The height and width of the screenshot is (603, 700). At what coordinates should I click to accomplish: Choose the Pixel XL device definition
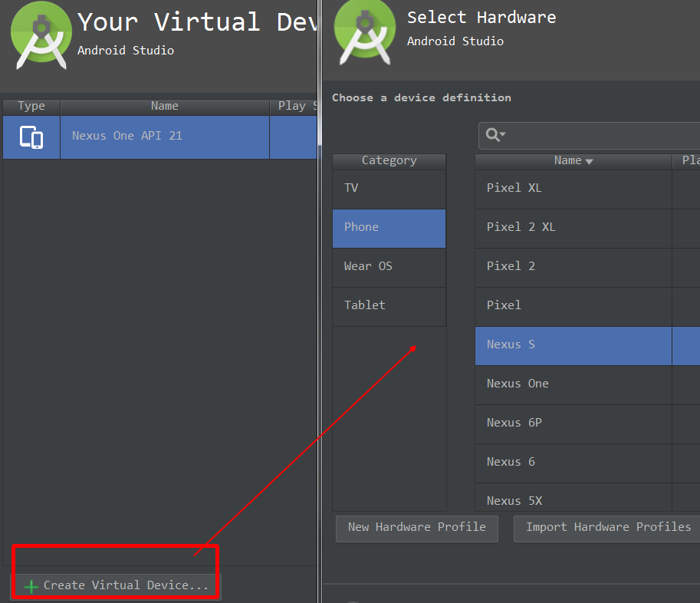click(587, 189)
